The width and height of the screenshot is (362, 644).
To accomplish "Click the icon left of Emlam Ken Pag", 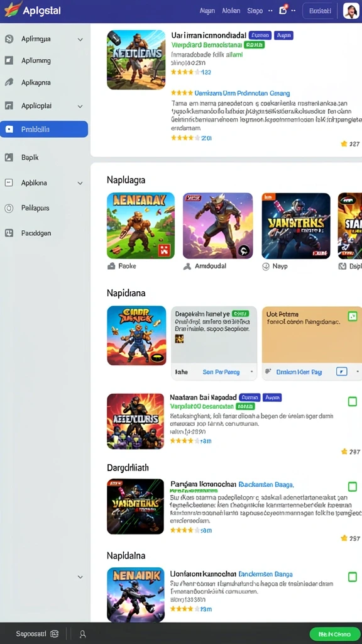I will (x=268, y=371).
